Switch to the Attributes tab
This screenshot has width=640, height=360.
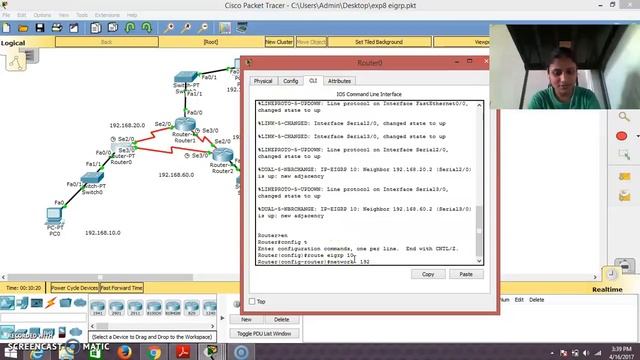[x=339, y=81]
